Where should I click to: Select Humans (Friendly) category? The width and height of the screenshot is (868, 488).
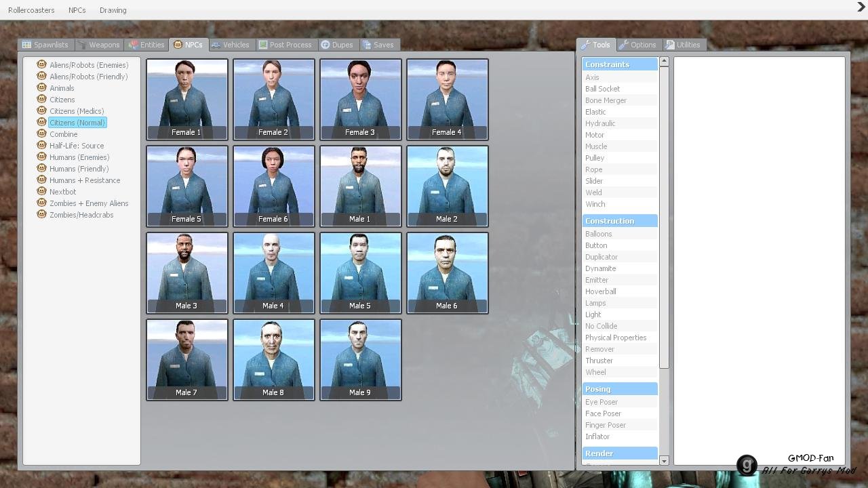pos(79,169)
